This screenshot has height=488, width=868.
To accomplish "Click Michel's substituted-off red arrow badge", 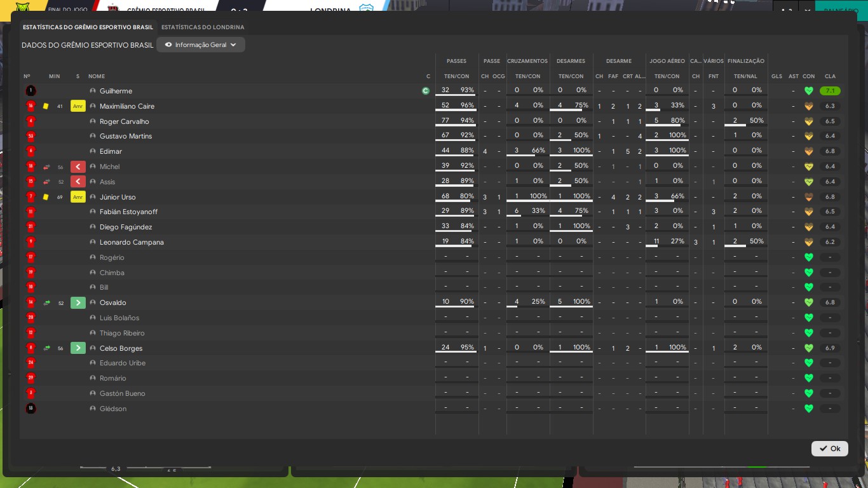I will point(78,166).
